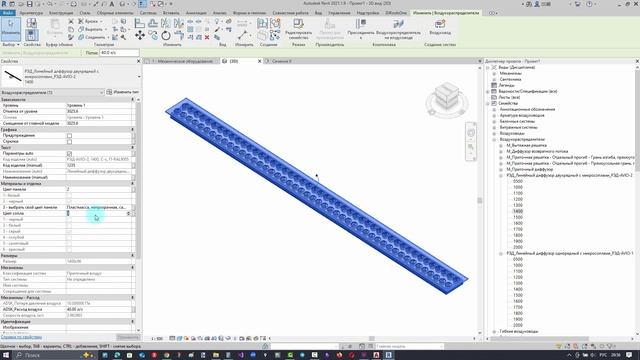Click the AutoCAD red A taskbar icon
Viewport: 640px width, 360px height.
(376, 355)
